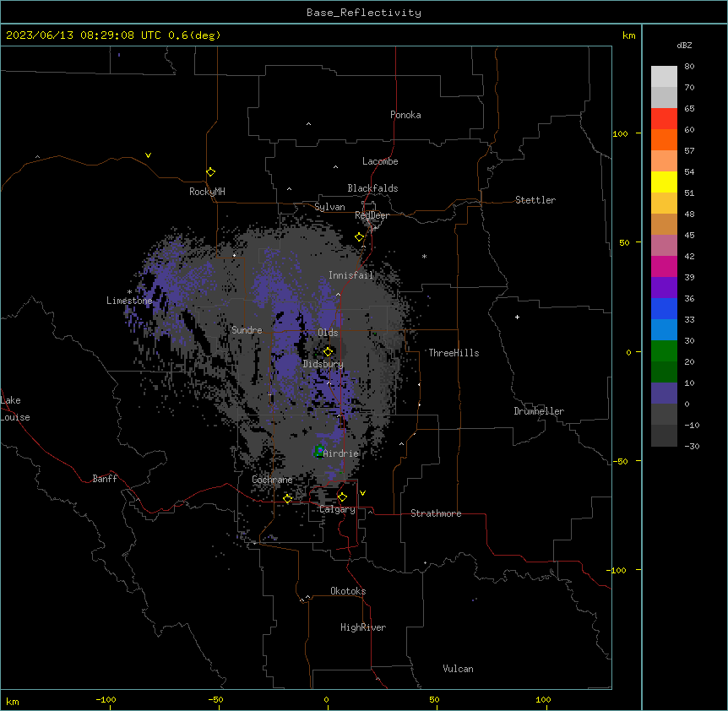Viewport: 728px width, 711px height.
Task: Pick the purple 36-39 dBZ legend swatch
Action: (664, 288)
